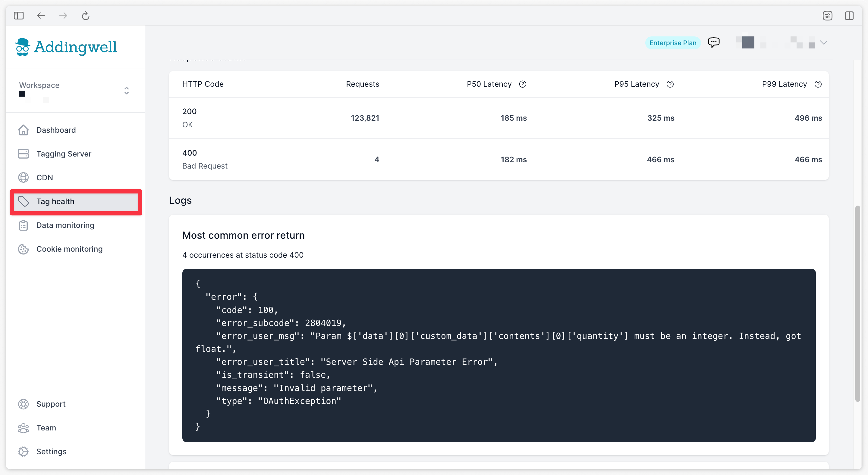The image size is (868, 475).
Task: Click the Data monitoring icon
Action: (x=23, y=225)
